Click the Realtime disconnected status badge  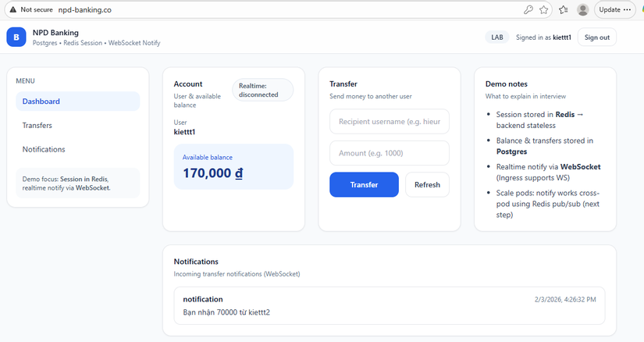262,90
